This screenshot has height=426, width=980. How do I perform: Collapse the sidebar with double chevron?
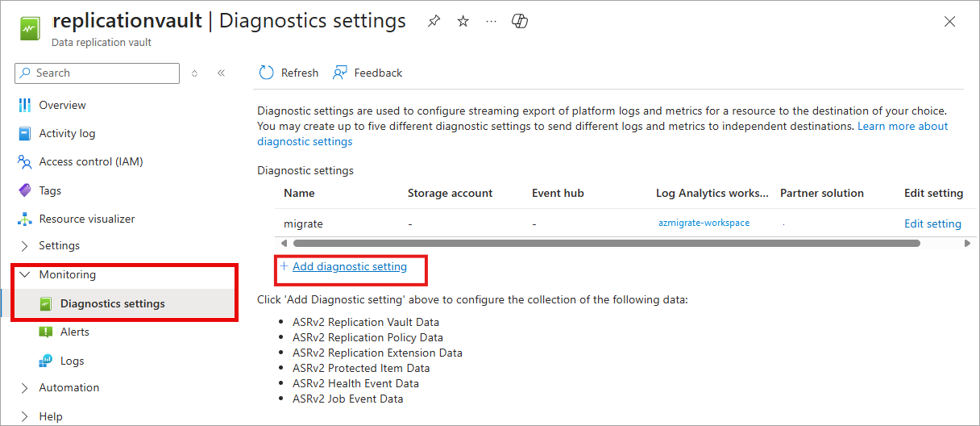(221, 73)
